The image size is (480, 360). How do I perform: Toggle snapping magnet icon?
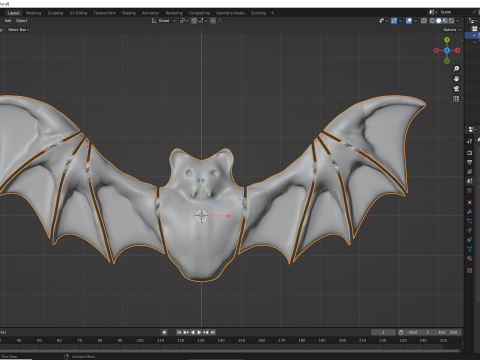click(x=194, y=21)
